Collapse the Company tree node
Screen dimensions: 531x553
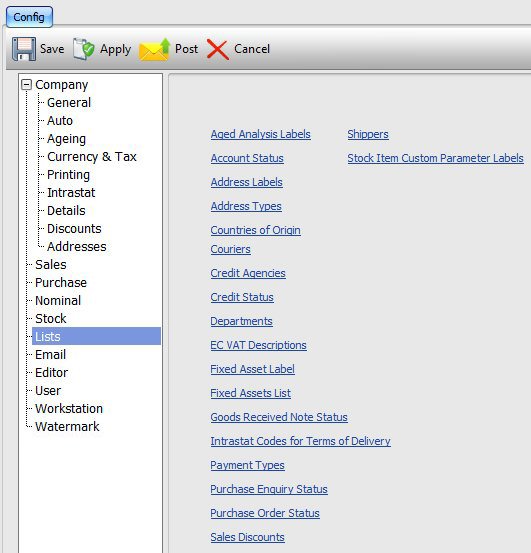pos(26,85)
